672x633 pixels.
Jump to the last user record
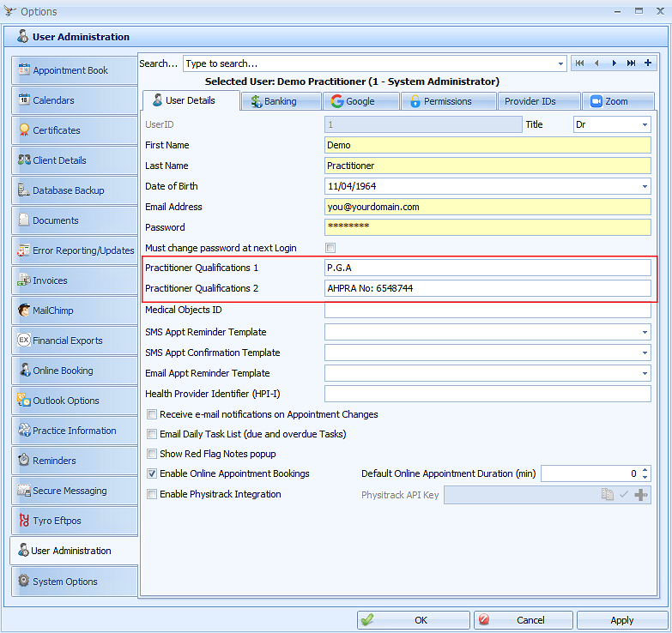pos(631,63)
